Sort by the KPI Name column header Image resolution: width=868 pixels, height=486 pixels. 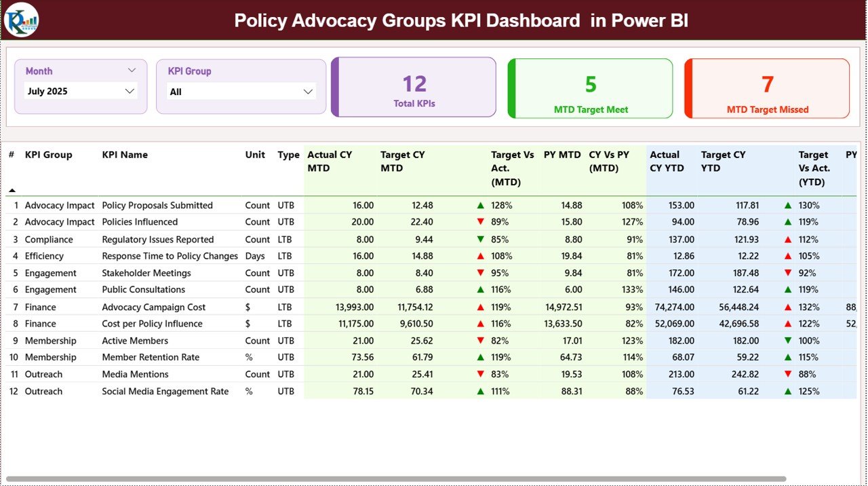coord(125,155)
